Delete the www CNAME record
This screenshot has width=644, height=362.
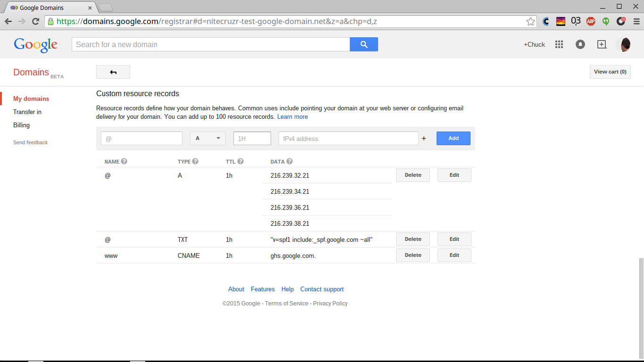point(413,255)
